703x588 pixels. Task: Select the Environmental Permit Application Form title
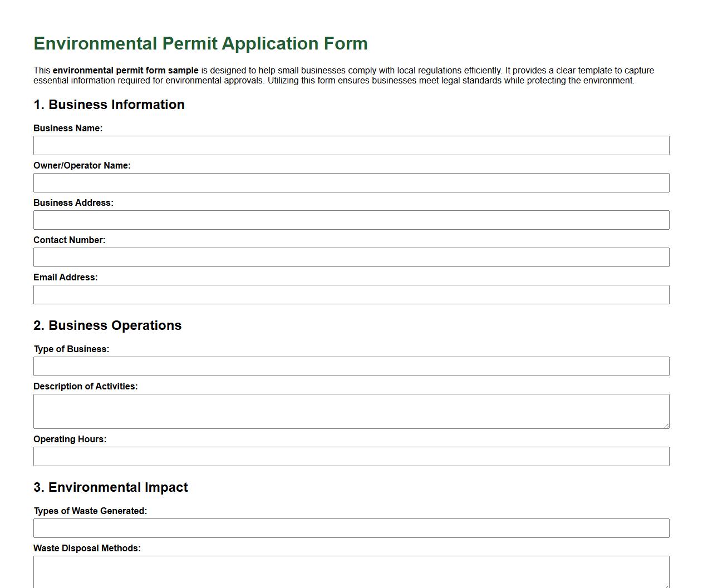tap(200, 43)
